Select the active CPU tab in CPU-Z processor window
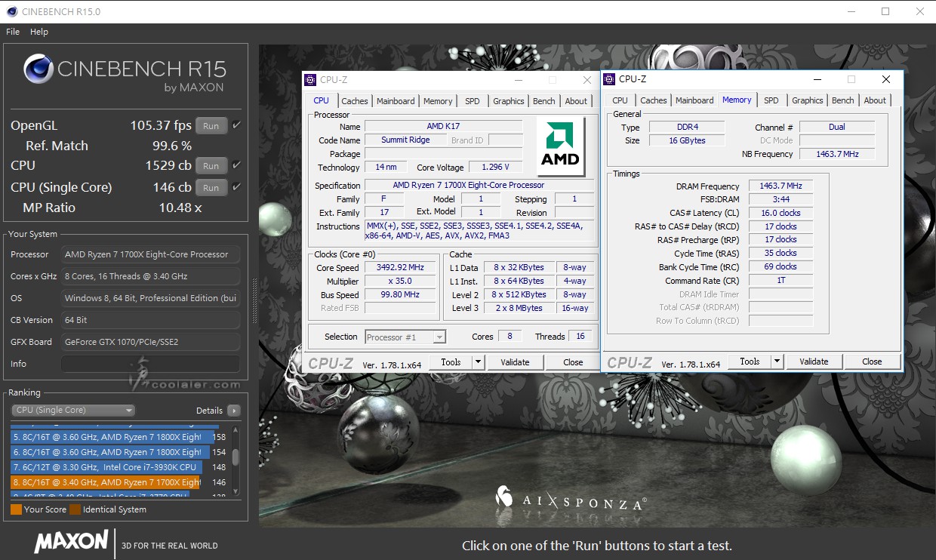936x560 pixels. tap(322, 100)
